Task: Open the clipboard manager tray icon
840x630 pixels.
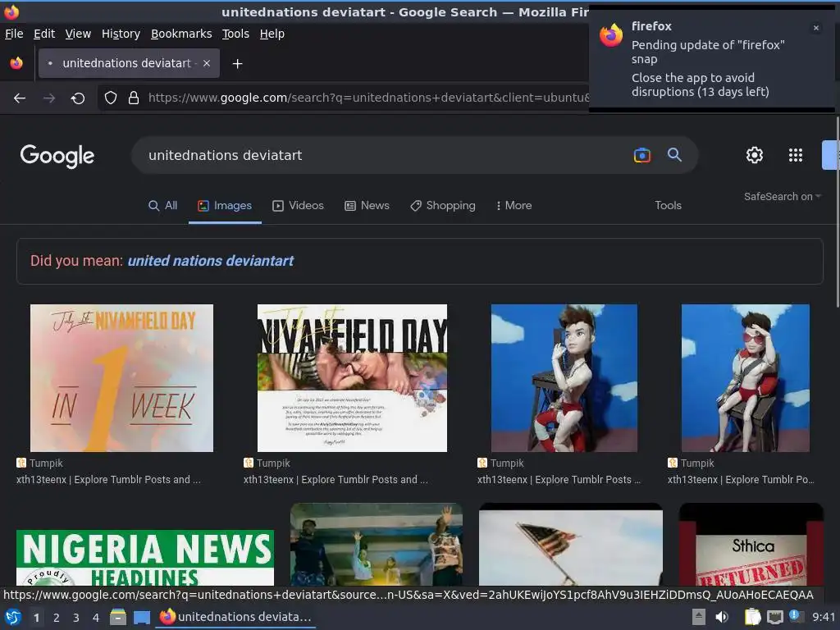Action: [x=752, y=617]
